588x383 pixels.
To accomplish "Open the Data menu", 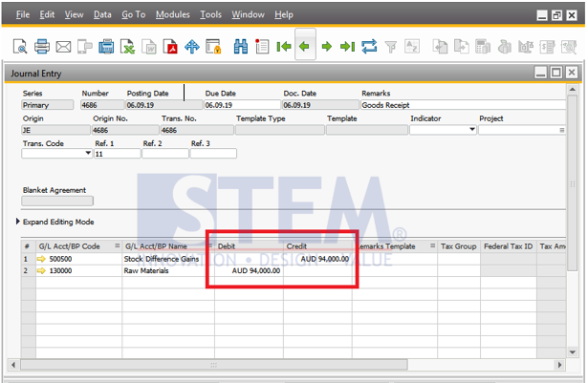I will pos(102,14).
